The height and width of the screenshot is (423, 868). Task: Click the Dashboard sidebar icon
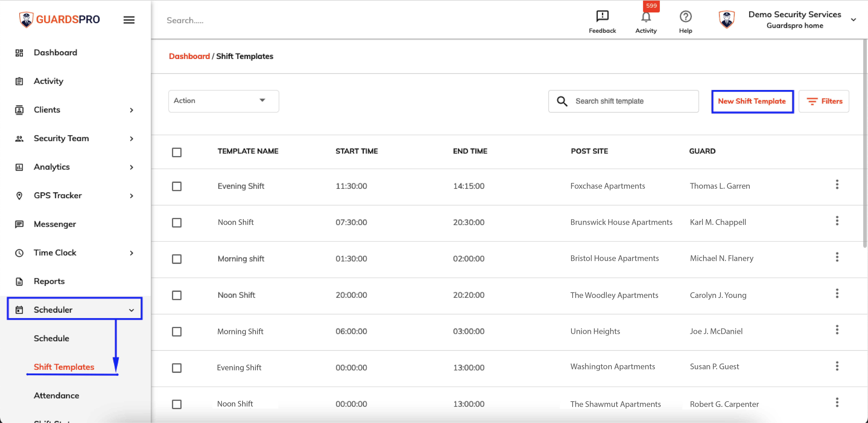[x=19, y=53]
